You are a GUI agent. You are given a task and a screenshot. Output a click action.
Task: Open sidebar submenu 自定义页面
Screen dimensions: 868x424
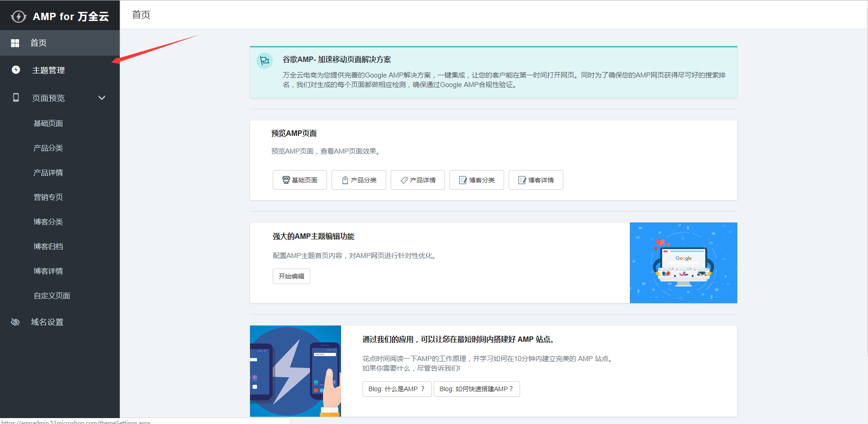tap(52, 295)
